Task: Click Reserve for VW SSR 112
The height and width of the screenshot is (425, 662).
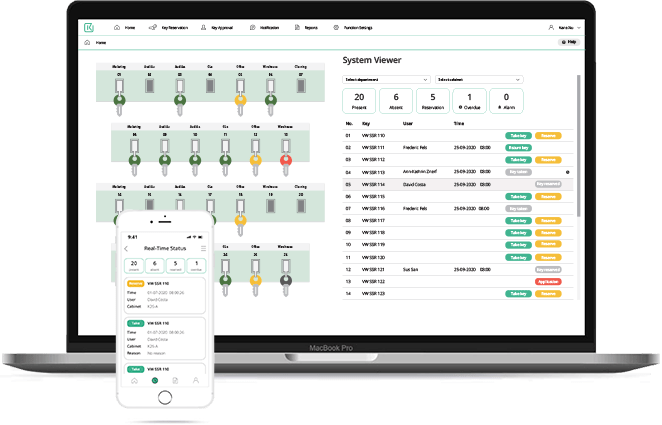Action: coord(548,160)
